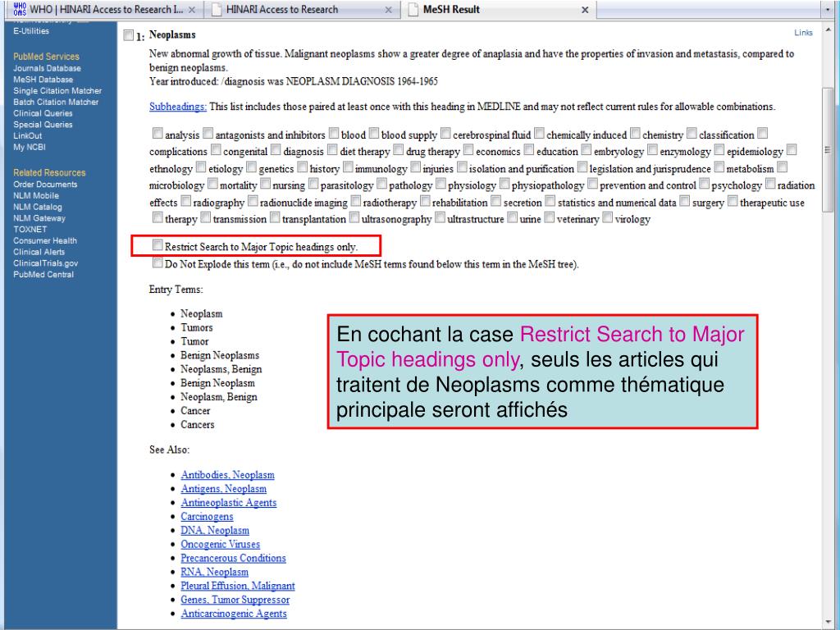Open Order Documents link
840x630 pixels.
[45, 185]
